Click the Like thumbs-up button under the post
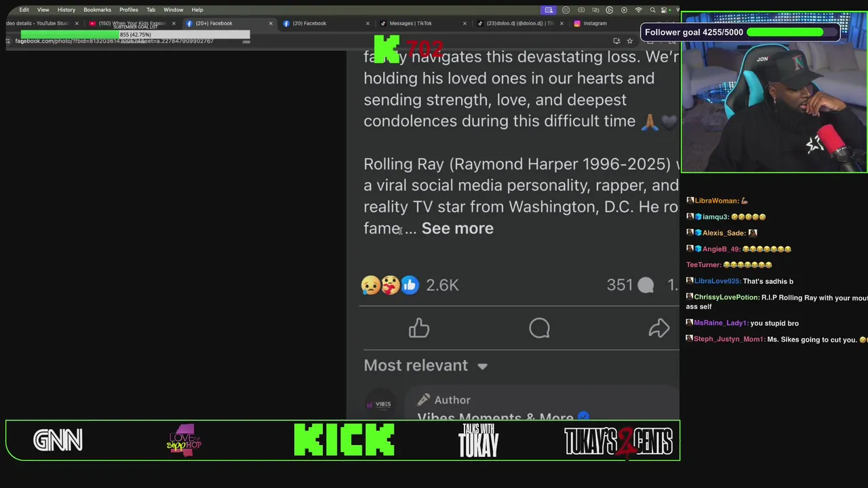Image resolution: width=868 pixels, height=488 pixels. tap(419, 329)
